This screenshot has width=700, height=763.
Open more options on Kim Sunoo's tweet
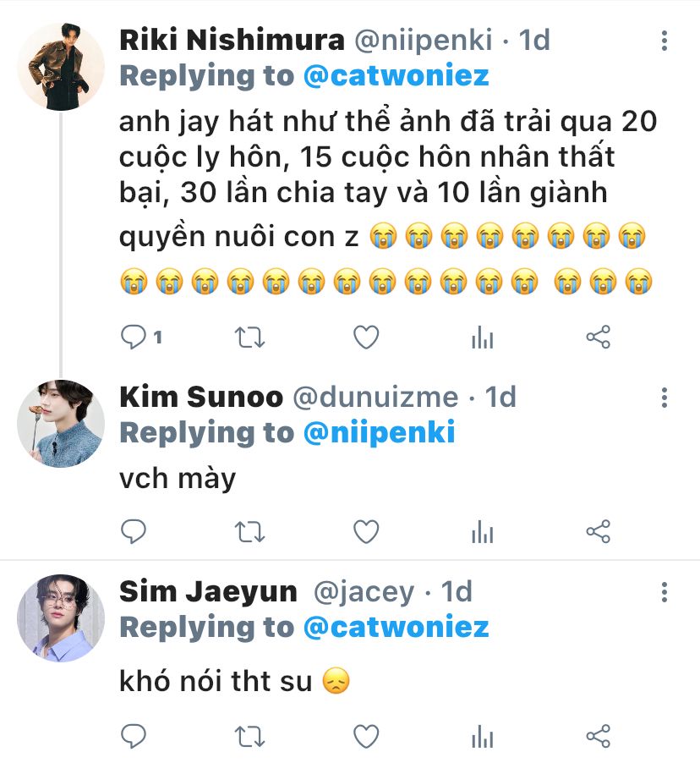click(x=665, y=398)
